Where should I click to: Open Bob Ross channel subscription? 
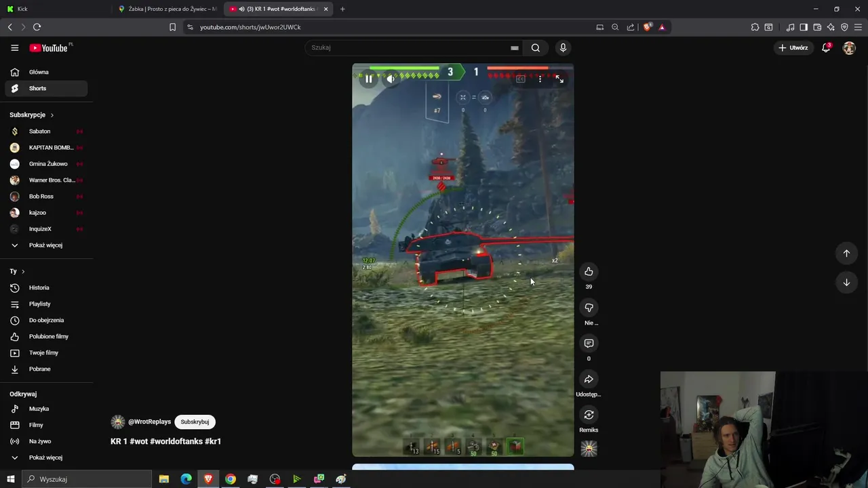point(45,197)
